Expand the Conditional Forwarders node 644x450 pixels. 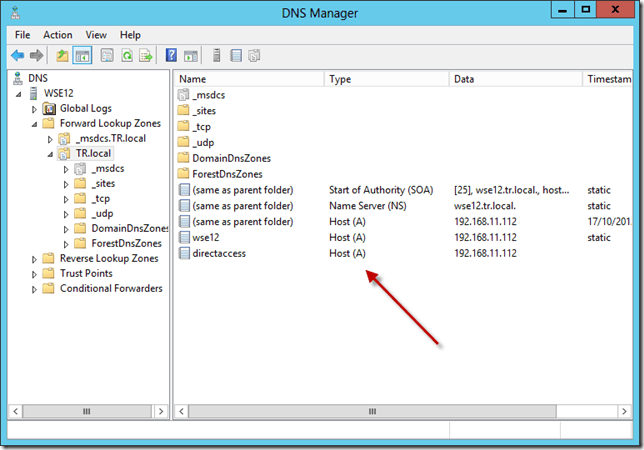click(35, 289)
